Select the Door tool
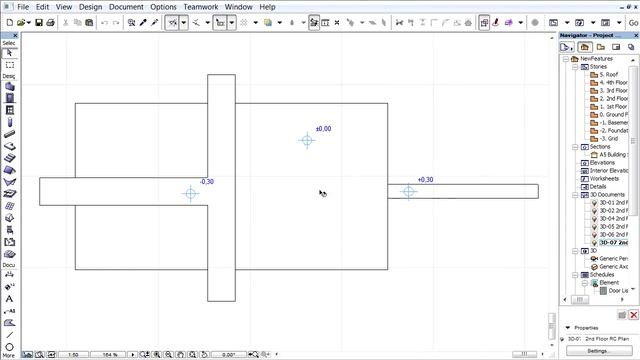Viewport: 640px width, 360px height. (9, 98)
